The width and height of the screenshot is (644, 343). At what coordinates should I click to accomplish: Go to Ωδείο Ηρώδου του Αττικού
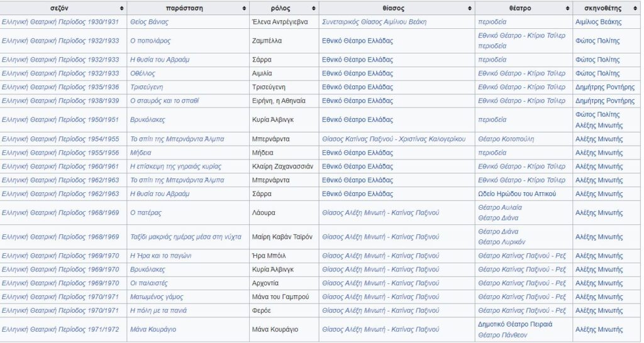pyautogui.click(x=517, y=193)
